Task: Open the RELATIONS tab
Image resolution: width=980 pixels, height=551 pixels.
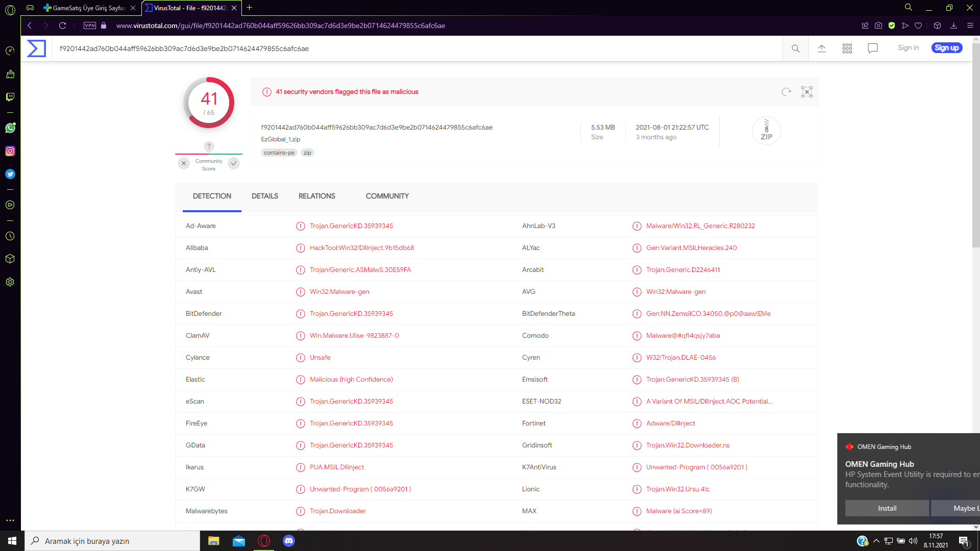Action: click(316, 196)
